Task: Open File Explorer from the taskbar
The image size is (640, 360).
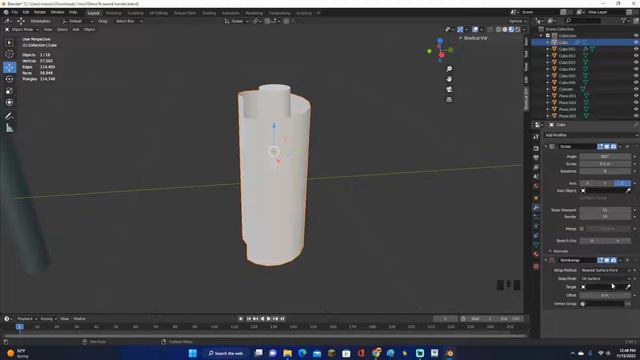Action: (x=287, y=353)
